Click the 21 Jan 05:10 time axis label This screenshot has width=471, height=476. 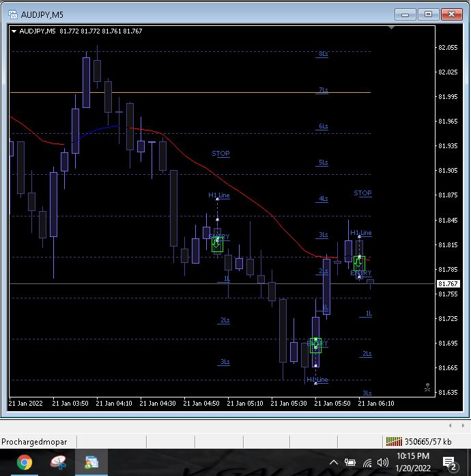(245, 404)
